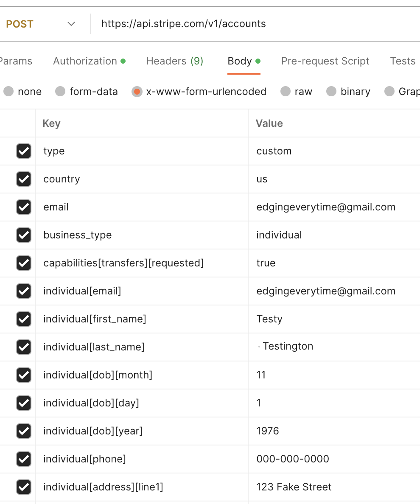Image resolution: width=420 pixels, height=504 pixels.
Task: Uncheck the individual[dob][day] row checkbox
Action: [24, 403]
